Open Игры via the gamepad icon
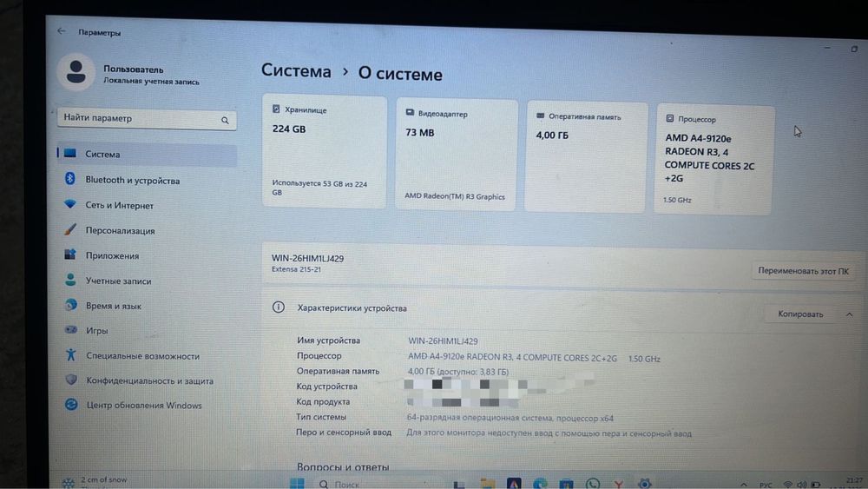Image resolution: width=868 pixels, height=489 pixels. 71,329
